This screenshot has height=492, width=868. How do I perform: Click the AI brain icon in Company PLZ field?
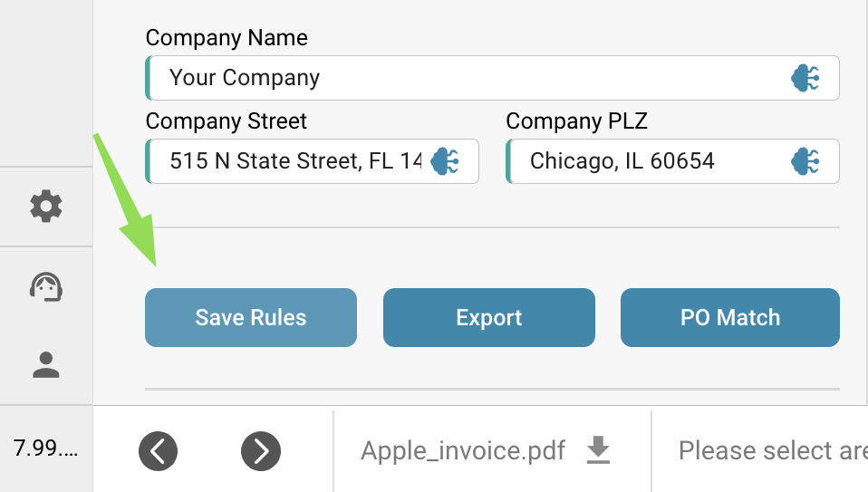tap(805, 161)
